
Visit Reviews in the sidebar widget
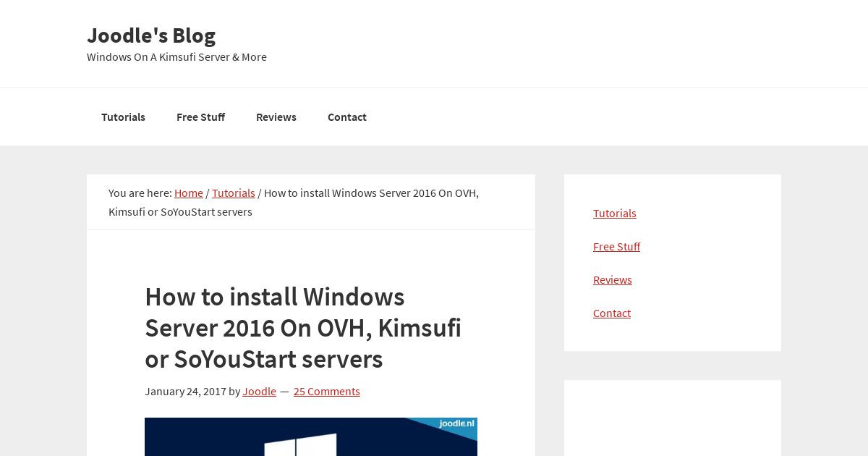click(613, 279)
